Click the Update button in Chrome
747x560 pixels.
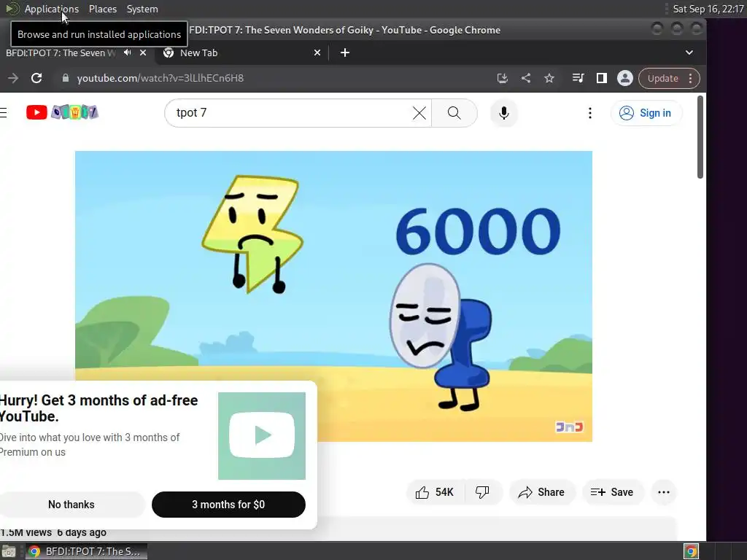pos(662,79)
